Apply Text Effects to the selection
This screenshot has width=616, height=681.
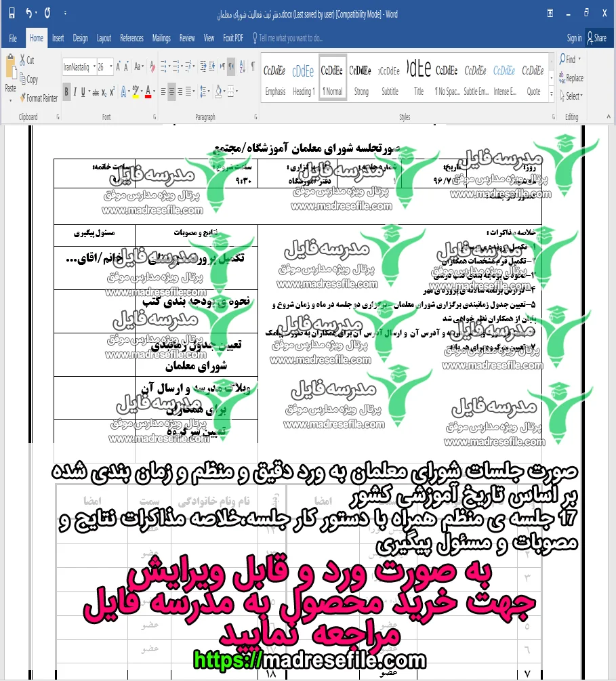click(x=124, y=91)
